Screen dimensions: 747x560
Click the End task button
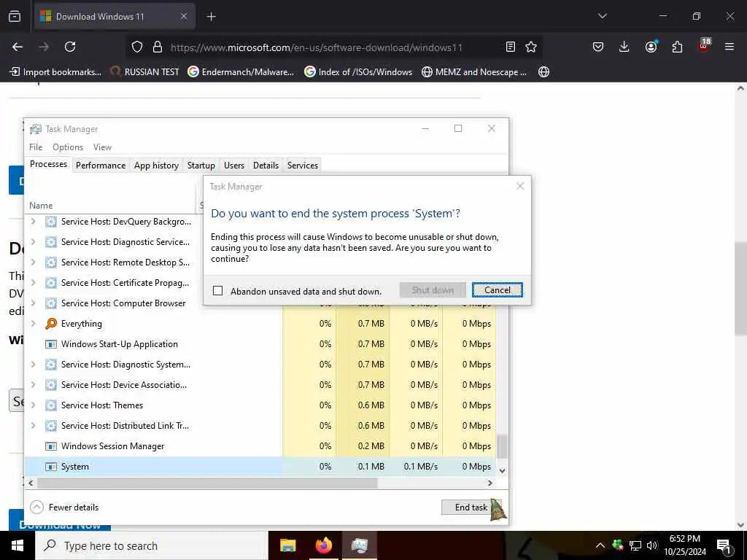[471, 507]
